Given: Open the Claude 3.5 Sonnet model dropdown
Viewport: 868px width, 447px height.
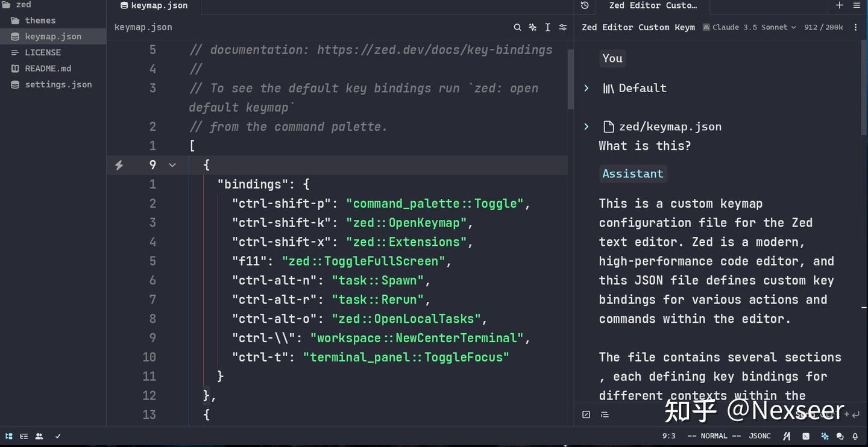Looking at the screenshot, I should (749, 27).
